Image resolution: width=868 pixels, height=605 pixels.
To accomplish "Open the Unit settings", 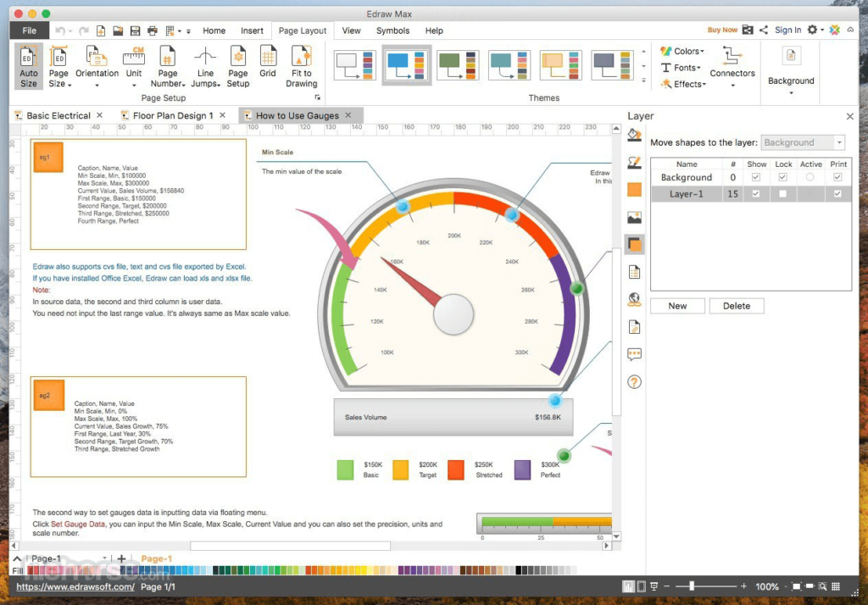I will point(134,67).
